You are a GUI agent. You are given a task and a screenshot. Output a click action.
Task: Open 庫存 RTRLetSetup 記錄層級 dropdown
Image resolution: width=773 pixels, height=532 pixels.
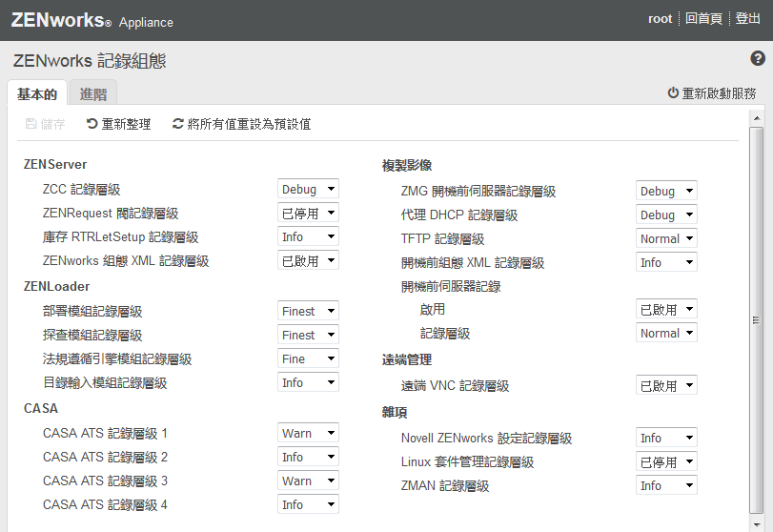click(x=308, y=236)
